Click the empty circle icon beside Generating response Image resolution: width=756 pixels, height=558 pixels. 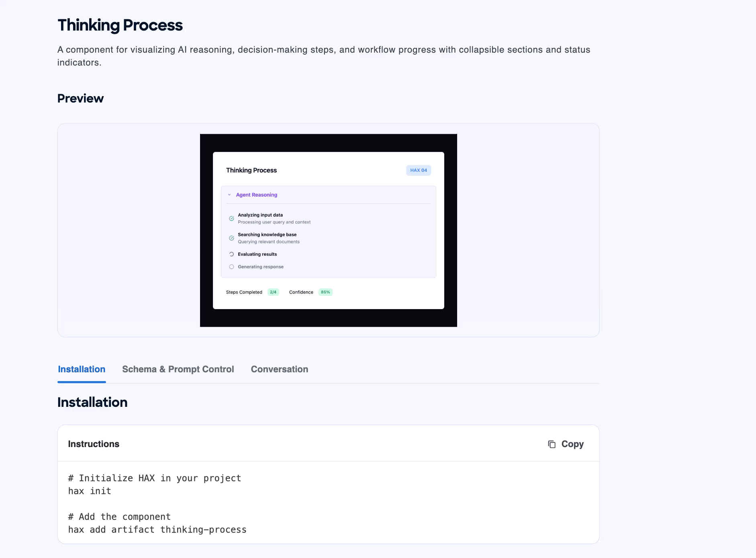(232, 267)
